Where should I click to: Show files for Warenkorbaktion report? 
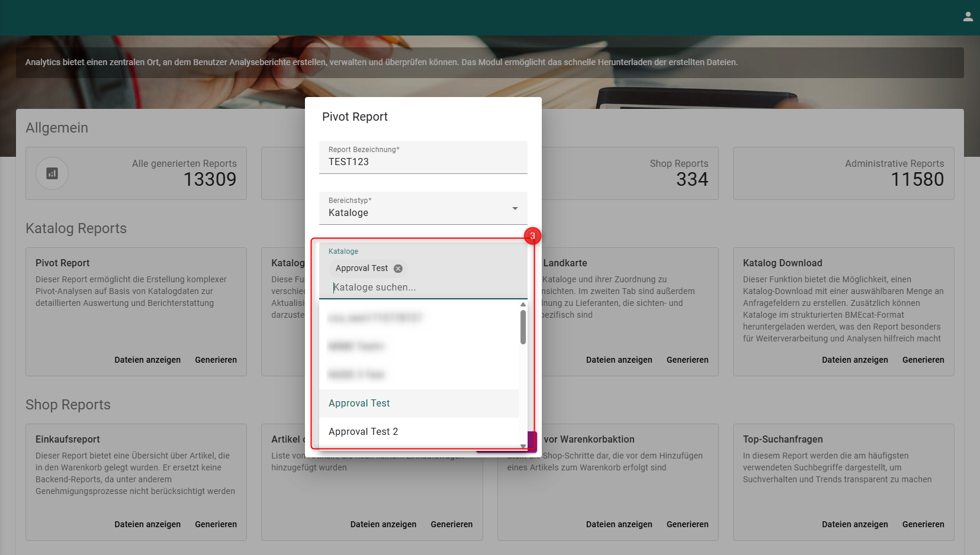click(x=619, y=524)
